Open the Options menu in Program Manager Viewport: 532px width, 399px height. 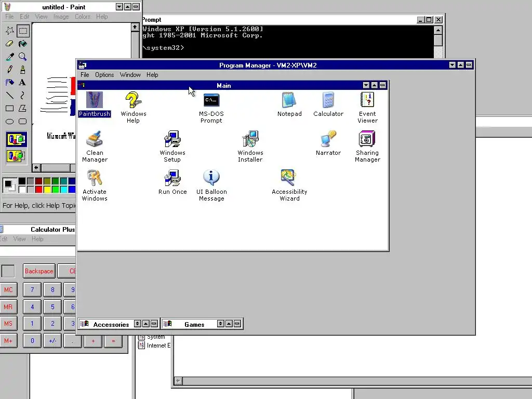[104, 75]
